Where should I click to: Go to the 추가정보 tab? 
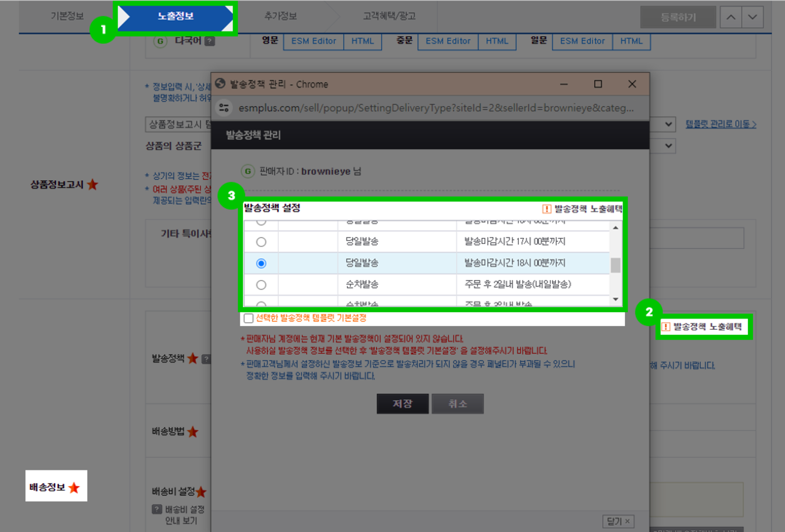point(280,16)
